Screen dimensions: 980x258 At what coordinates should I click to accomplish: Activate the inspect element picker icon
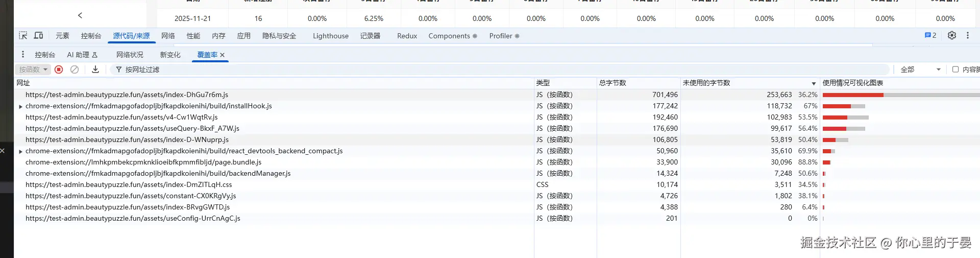[23, 36]
